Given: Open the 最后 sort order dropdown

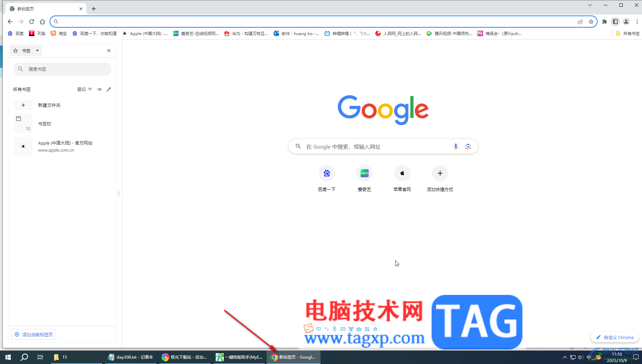Looking at the screenshot, I should pos(85,89).
